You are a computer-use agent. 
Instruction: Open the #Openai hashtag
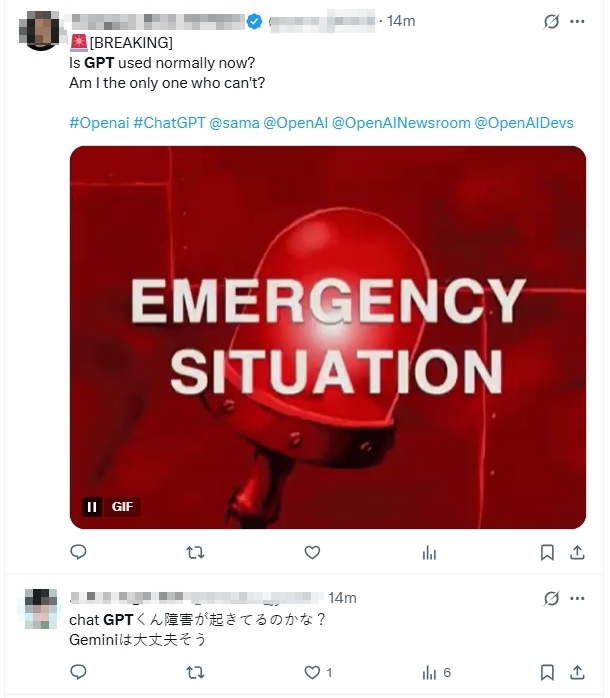click(x=99, y=123)
